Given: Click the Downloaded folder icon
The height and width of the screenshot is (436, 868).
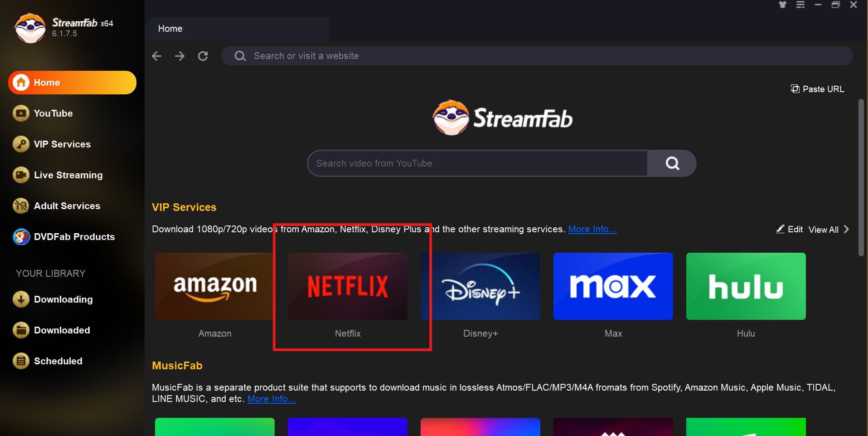Looking at the screenshot, I should pos(21,330).
